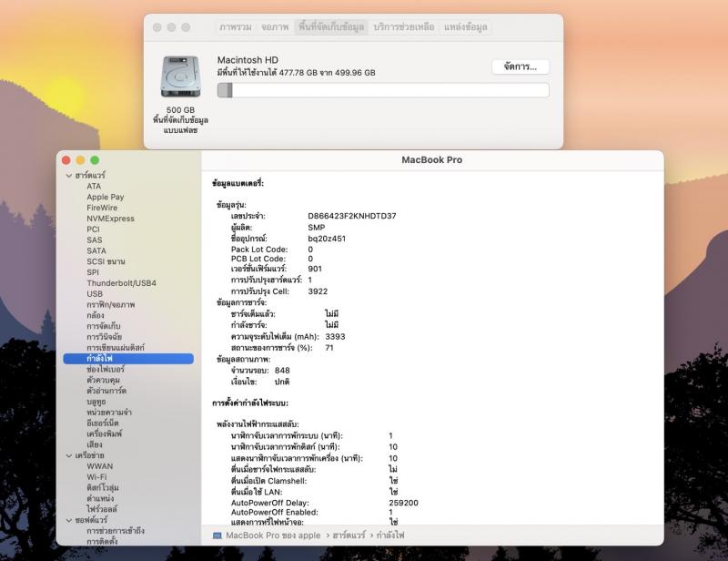This screenshot has width=728, height=561.
Task: Go to the แหล่งข้อมูล tab
Action: 465,27
